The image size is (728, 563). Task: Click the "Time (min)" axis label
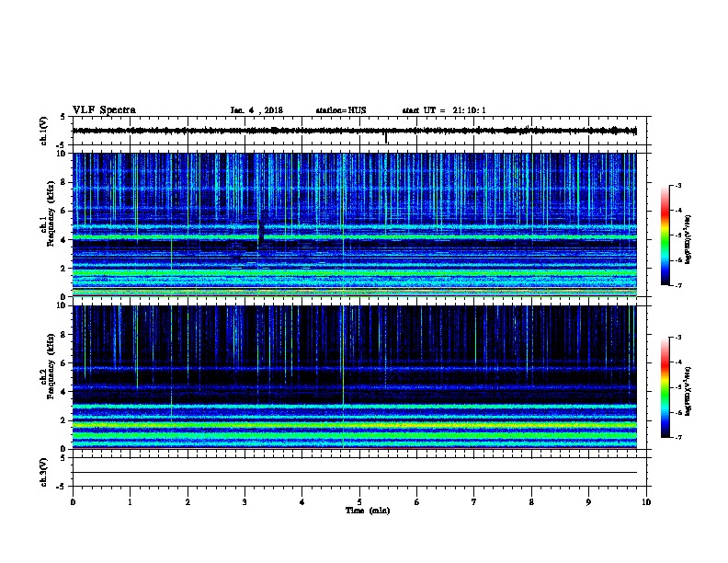(x=368, y=511)
